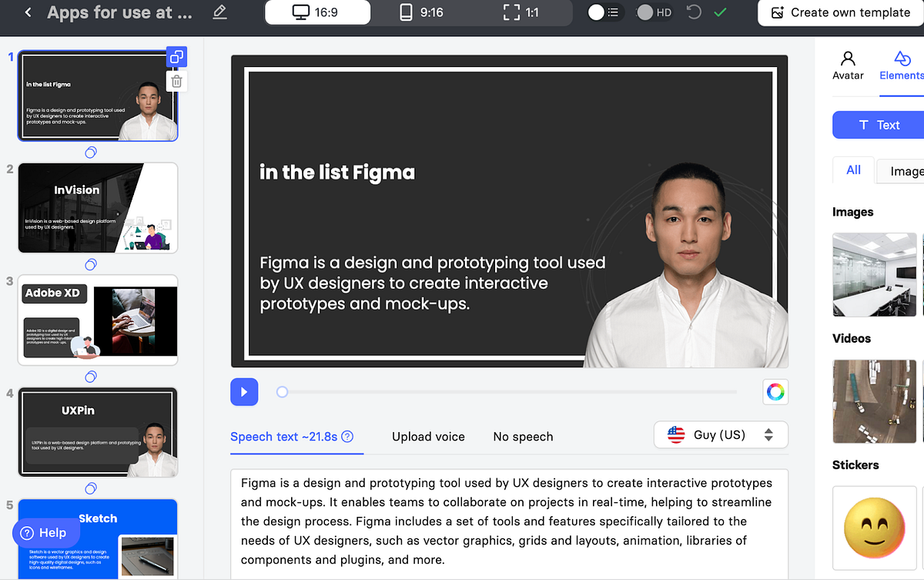Open the transition icon below slide 1

coord(91,153)
